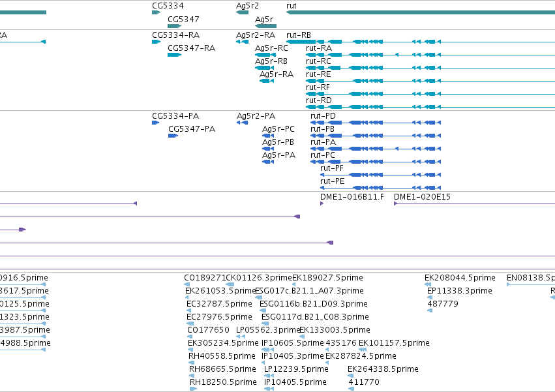Select protein Ag5r2-PA
Image resolution: width=555 pixels, height=392 pixels.
pyautogui.click(x=243, y=123)
